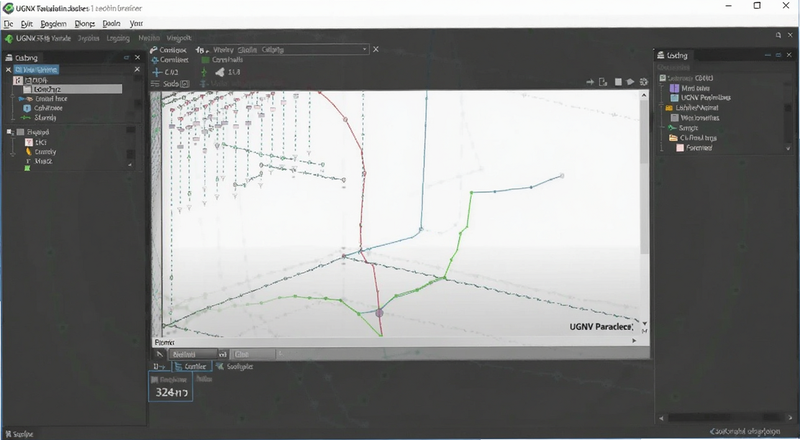Open the fB dropdown arrow in toolbar
This screenshot has width=800, height=440.
click(207, 51)
